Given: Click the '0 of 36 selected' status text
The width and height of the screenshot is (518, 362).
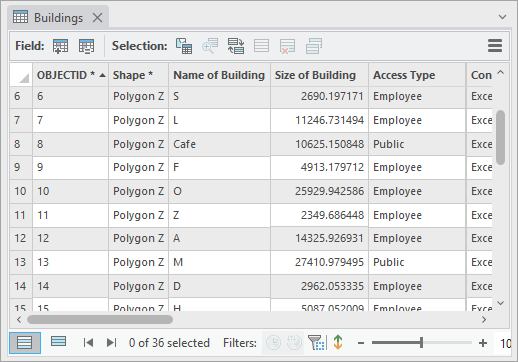Looking at the screenshot, I should [169, 343].
